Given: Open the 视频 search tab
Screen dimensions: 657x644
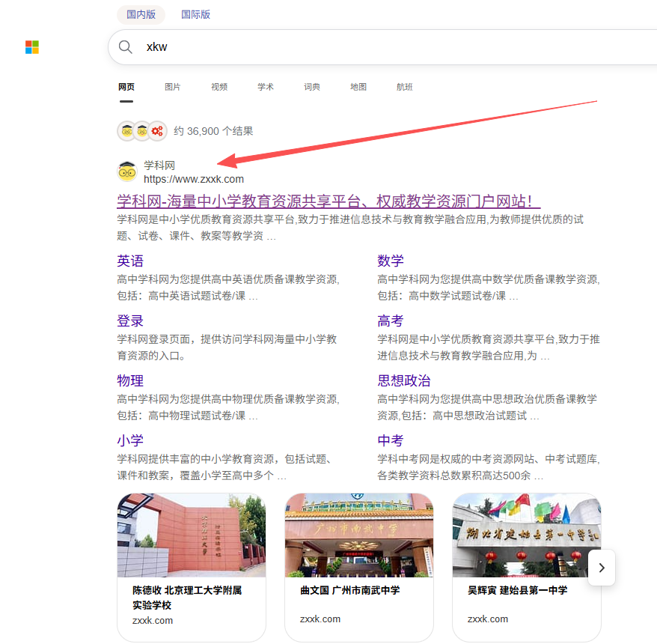Looking at the screenshot, I should click(219, 87).
